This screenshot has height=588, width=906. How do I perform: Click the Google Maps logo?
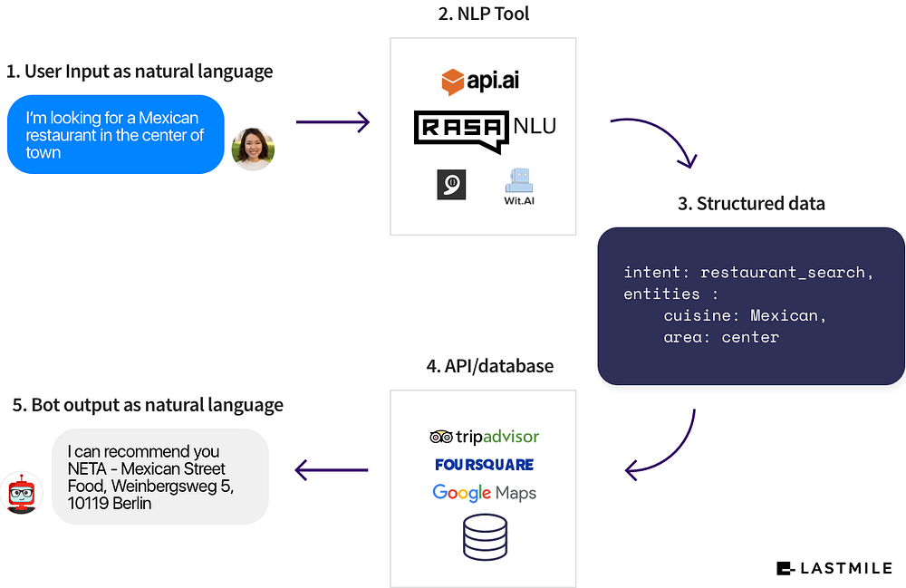[x=484, y=493]
